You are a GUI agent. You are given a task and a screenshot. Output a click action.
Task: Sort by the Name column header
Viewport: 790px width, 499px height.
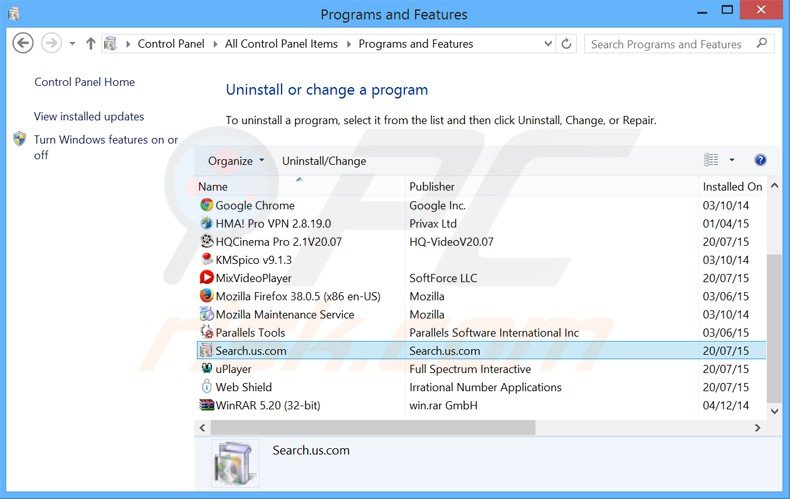pyautogui.click(x=300, y=186)
